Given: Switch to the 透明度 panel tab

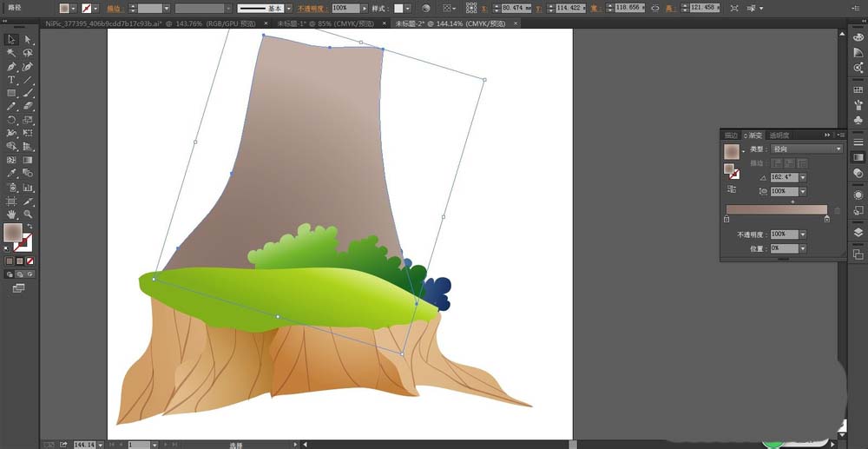Looking at the screenshot, I should pyautogui.click(x=779, y=135).
